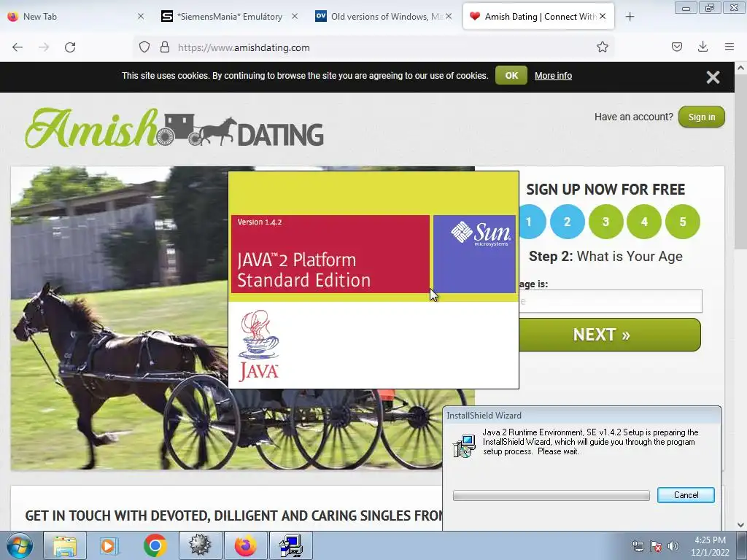747x560 pixels.
Task: Bookmark this page with the star icon
Action: (x=602, y=47)
